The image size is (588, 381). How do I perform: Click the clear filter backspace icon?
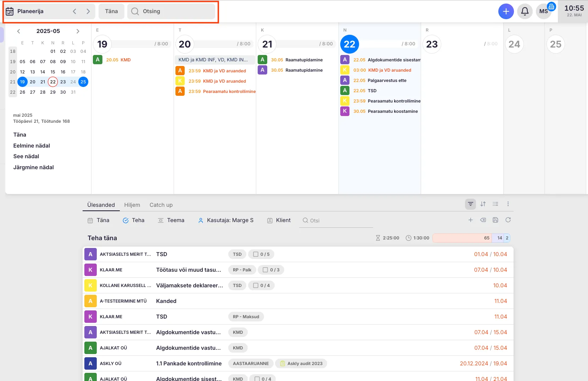[x=483, y=220]
